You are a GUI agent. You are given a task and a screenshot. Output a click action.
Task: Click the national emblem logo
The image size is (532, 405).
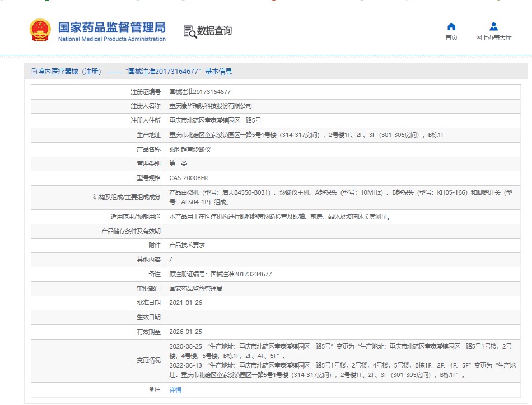point(40,31)
